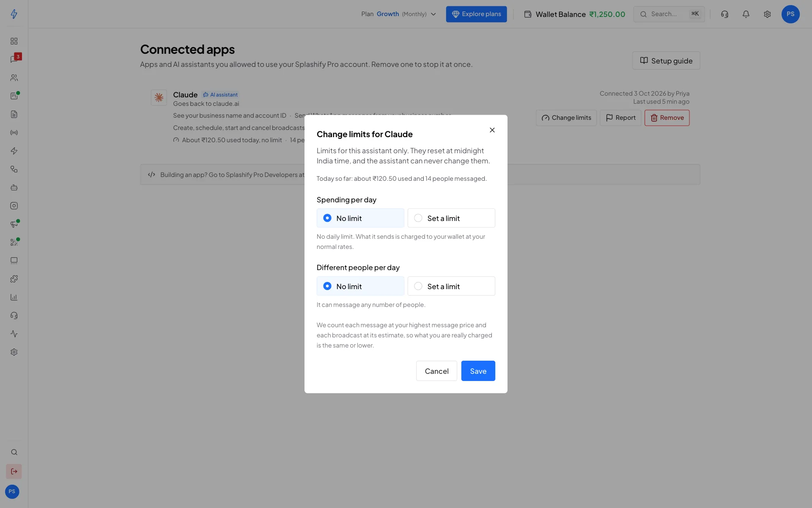Click the red logout icon in sidebar
812x508 pixels.
[x=14, y=471]
